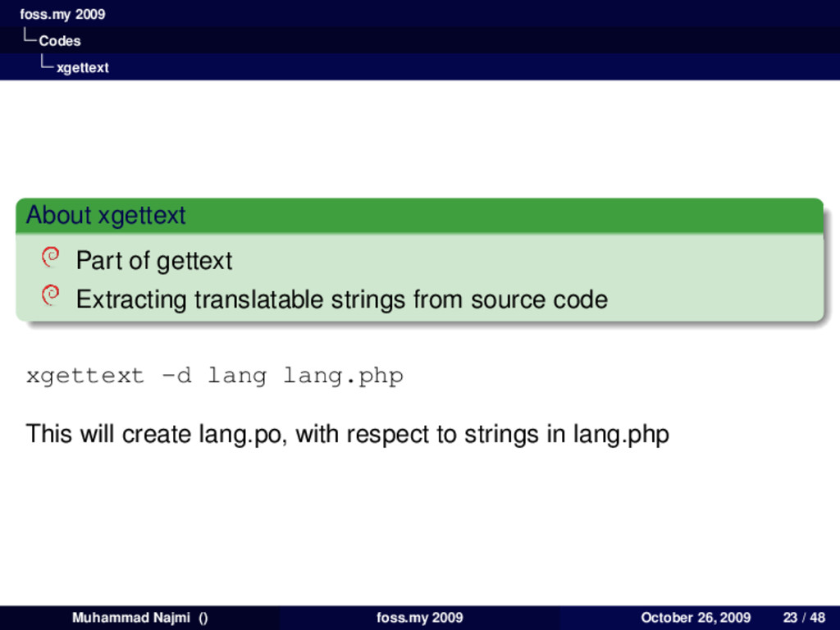Click the Debian swirl bullet beside "Part of gettext"
840x630 pixels.
pyautogui.click(x=50, y=258)
